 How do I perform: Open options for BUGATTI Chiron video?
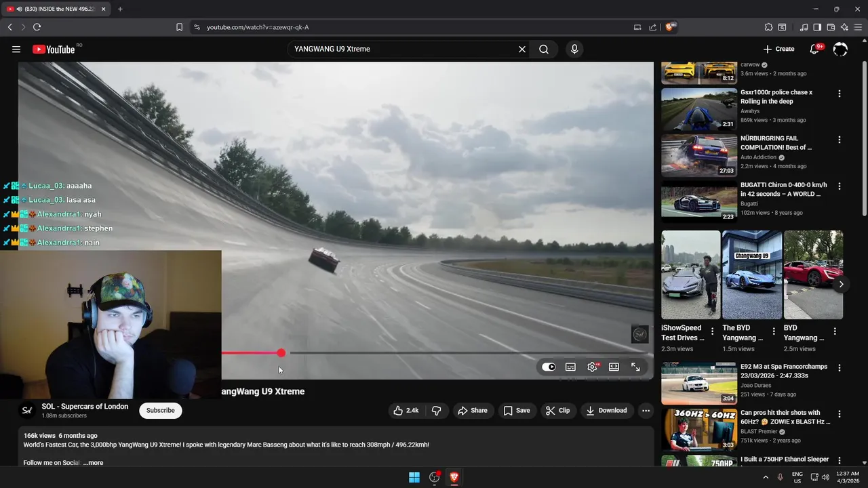click(x=839, y=186)
